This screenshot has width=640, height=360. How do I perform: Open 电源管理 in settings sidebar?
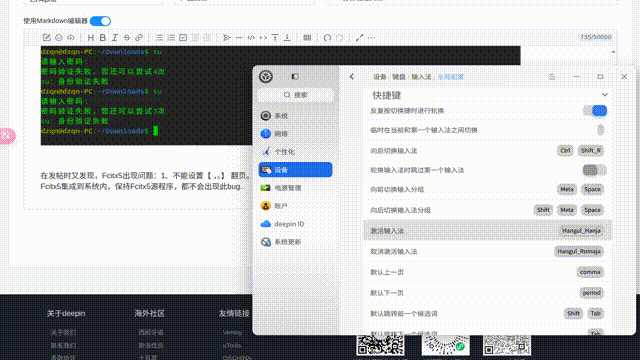(x=295, y=188)
